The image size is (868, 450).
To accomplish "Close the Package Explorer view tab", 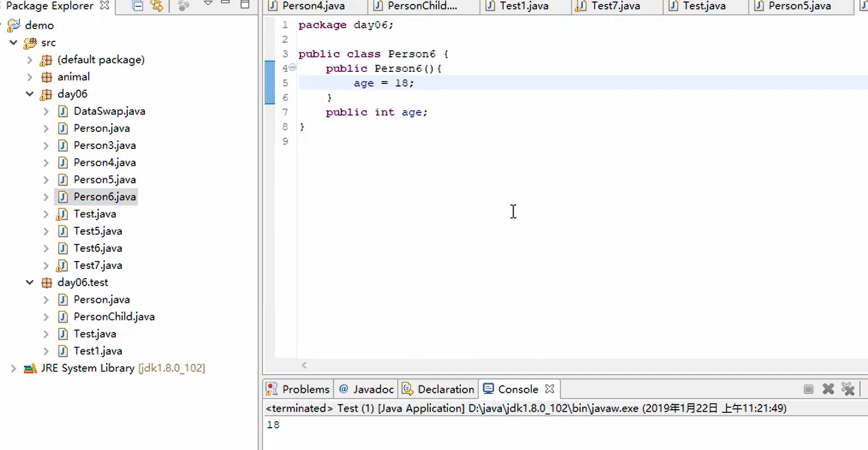I will [104, 5].
